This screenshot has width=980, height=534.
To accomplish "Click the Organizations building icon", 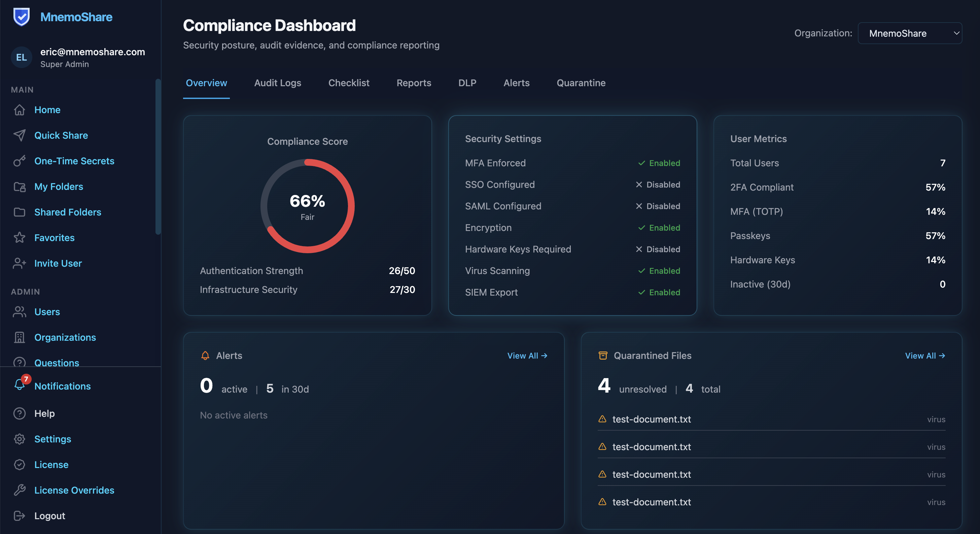I will 20,337.
